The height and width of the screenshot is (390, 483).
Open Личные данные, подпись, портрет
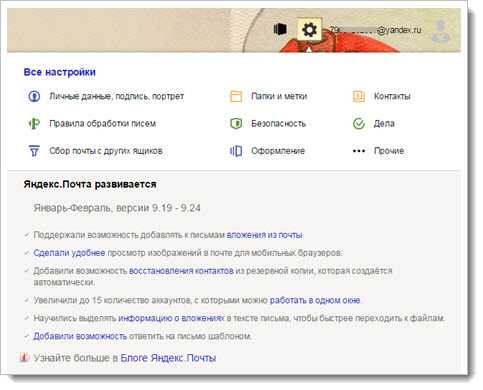pyautogui.click(x=117, y=96)
